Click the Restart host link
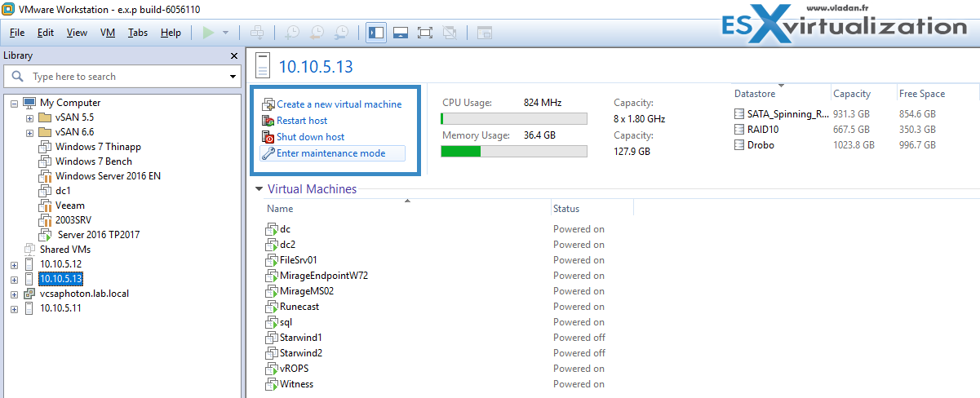 point(302,121)
